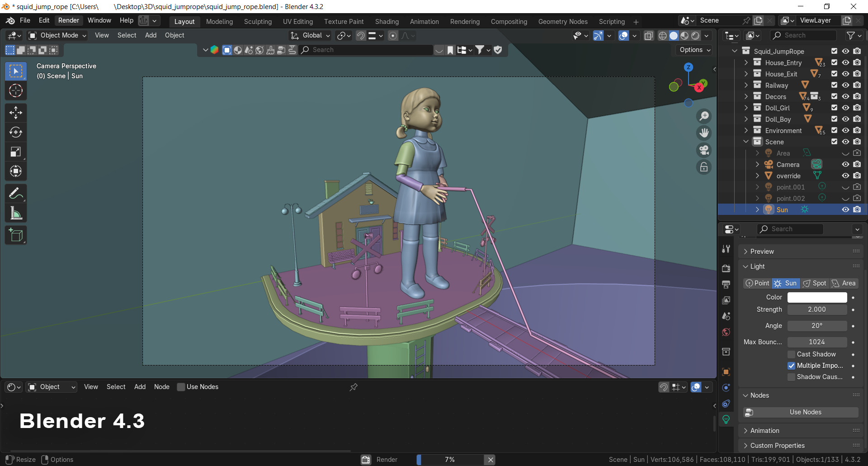Expand the Animation panel
The width and height of the screenshot is (868, 466).
801,431
